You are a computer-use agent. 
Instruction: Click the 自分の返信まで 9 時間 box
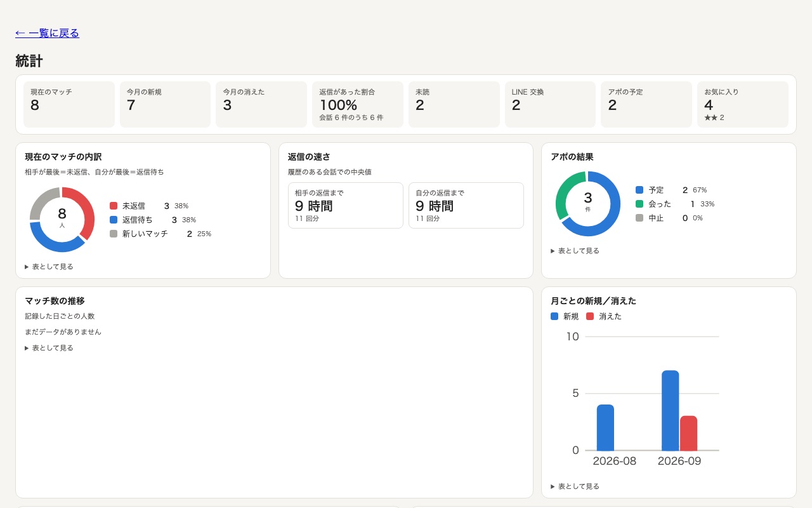466,206
